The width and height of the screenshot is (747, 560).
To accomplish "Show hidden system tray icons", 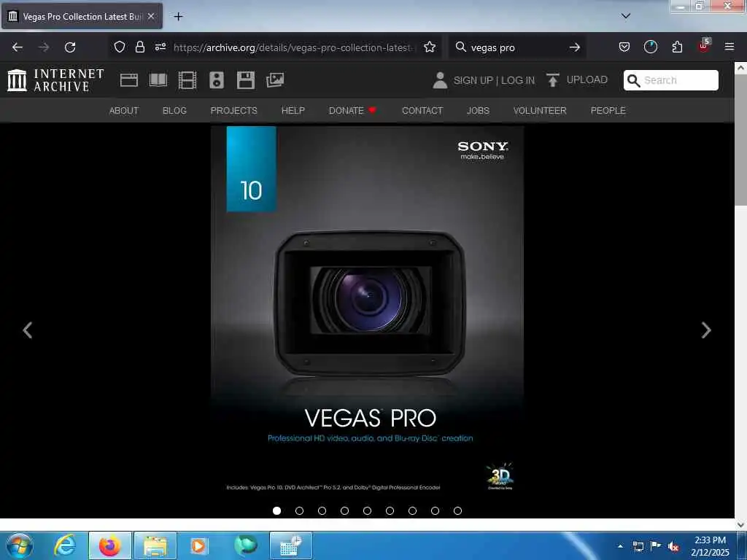I will pyautogui.click(x=620, y=546).
